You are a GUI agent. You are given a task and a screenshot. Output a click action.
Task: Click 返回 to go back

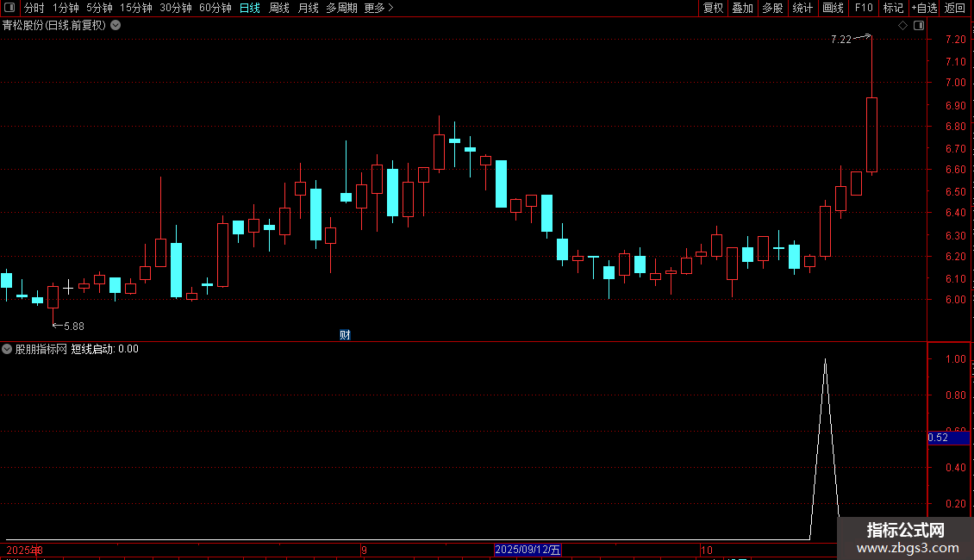point(955,8)
